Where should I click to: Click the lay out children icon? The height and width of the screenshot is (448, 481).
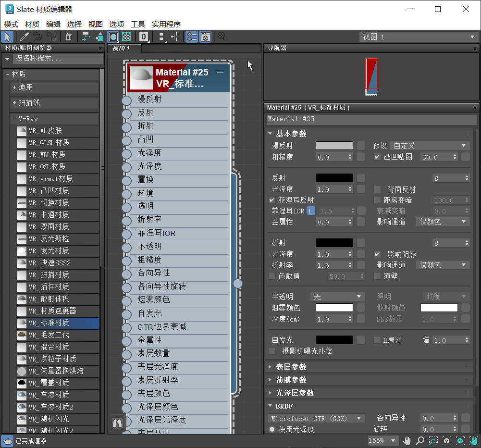pyautogui.click(x=174, y=37)
